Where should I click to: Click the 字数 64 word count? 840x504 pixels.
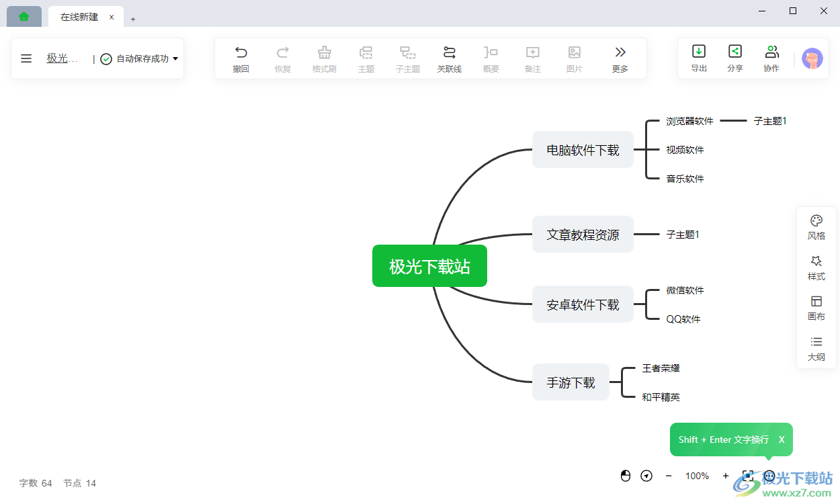36,483
